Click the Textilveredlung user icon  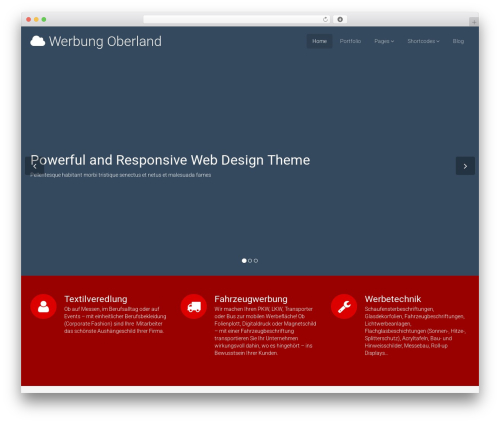tap(43, 307)
